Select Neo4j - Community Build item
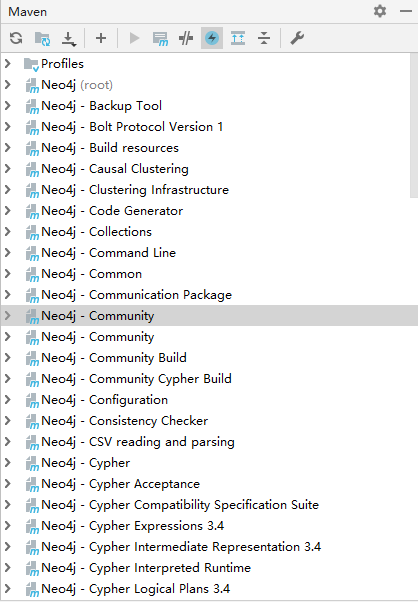 click(114, 358)
